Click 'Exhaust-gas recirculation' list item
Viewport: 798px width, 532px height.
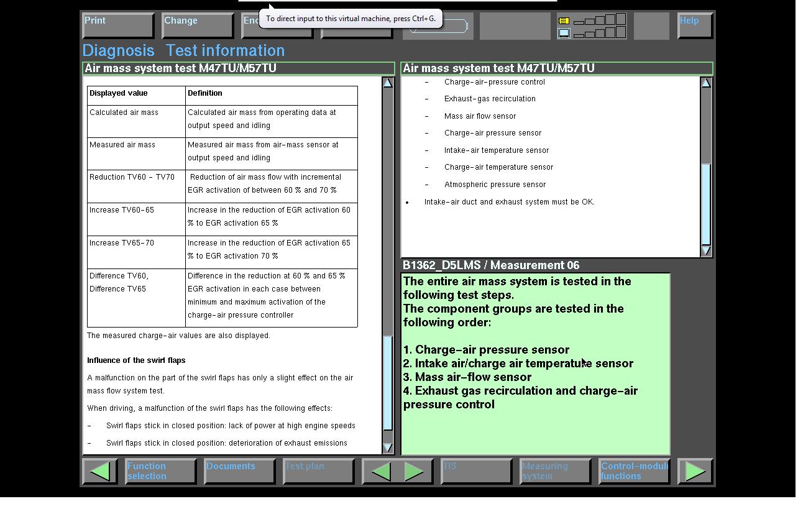click(490, 99)
